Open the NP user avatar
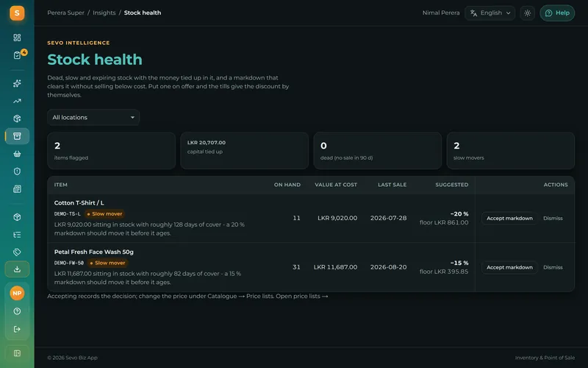 click(x=17, y=293)
